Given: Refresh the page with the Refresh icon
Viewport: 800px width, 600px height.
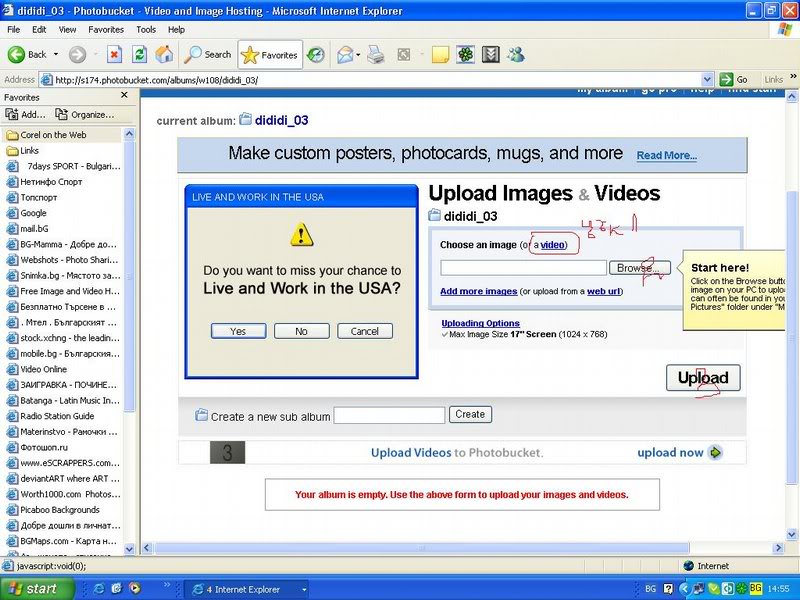Looking at the screenshot, I should [x=140, y=54].
